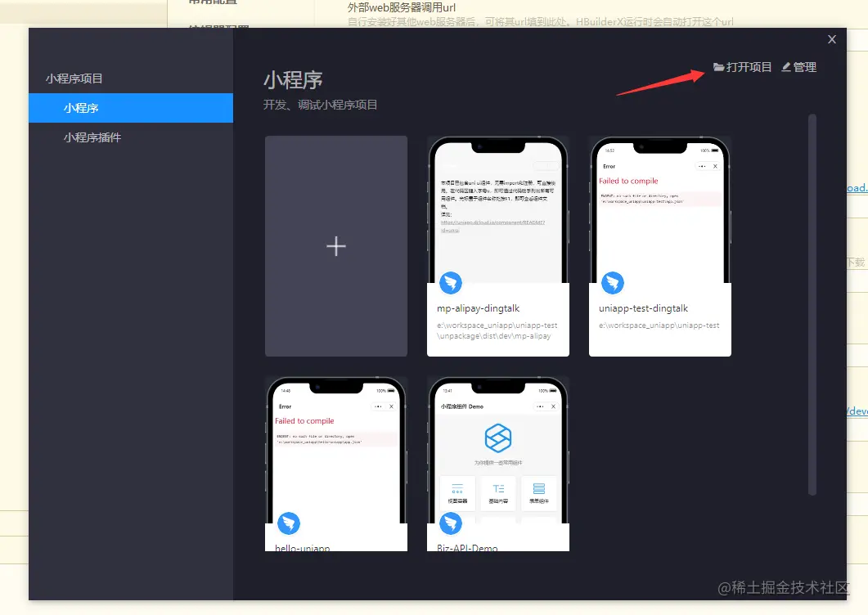Screen dimensions: 868x615
Task: Click the plus tile to create project
Action: tap(336, 246)
